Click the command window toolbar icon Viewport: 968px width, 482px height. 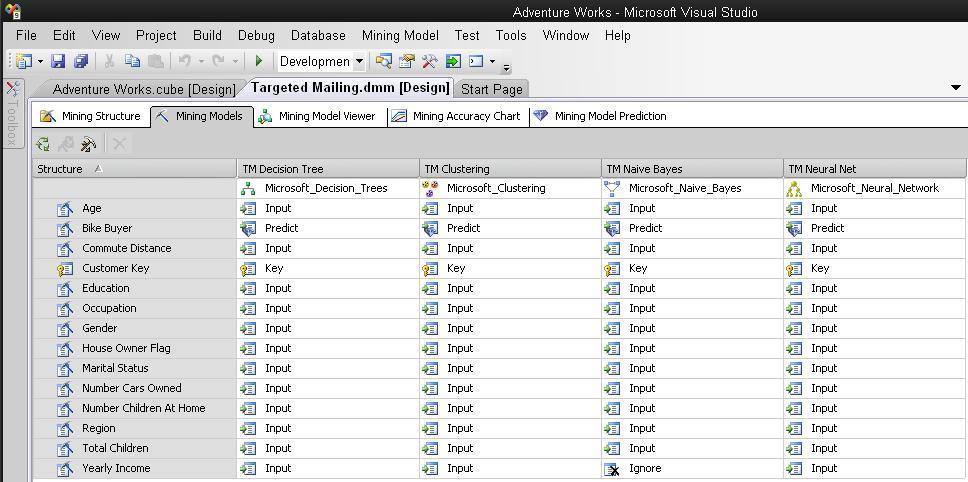coord(476,61)
